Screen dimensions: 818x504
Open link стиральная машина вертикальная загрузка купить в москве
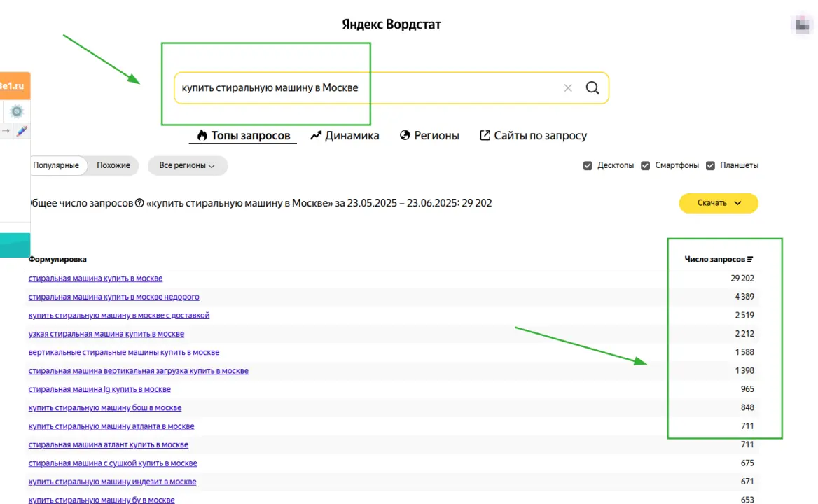tap(138, 370)
